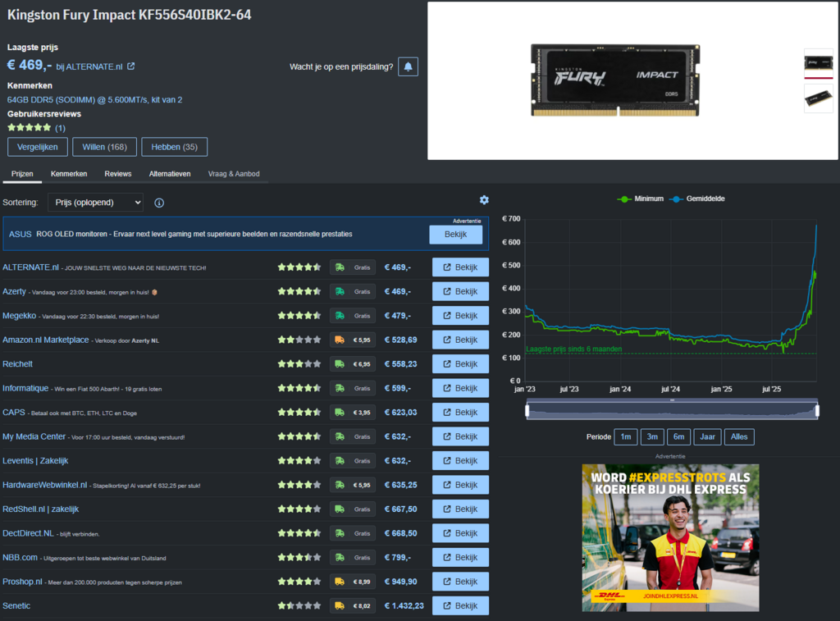Click the orange truck icon in Senetic row
This screenshot has height=621, width=840.
340,605
